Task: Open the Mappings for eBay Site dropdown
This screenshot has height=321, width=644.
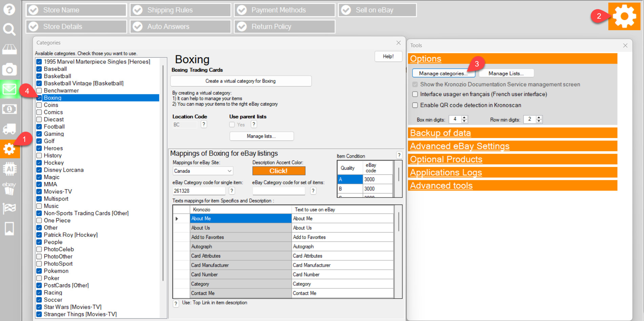Action: pyautogui.click(x=203, y=171)
